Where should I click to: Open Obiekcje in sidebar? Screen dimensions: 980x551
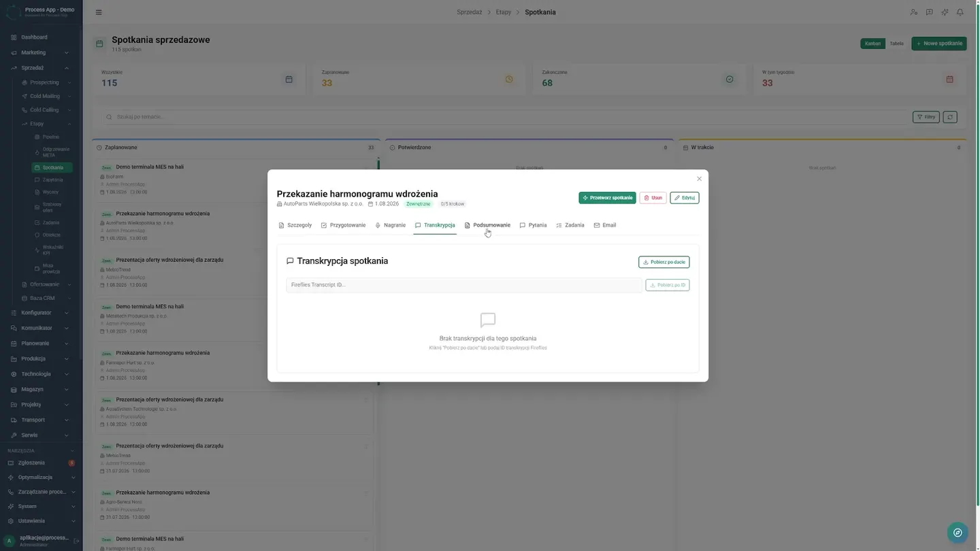coord(52,235)
